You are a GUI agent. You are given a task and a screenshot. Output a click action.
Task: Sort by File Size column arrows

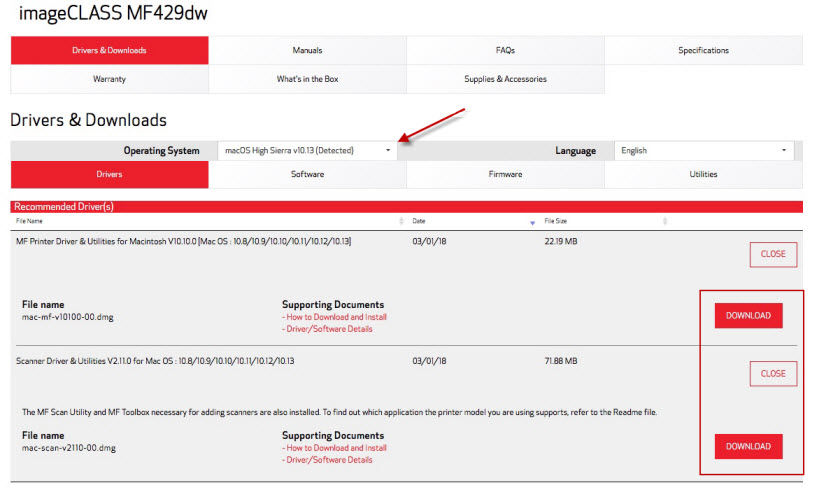[x=665, y=221]
